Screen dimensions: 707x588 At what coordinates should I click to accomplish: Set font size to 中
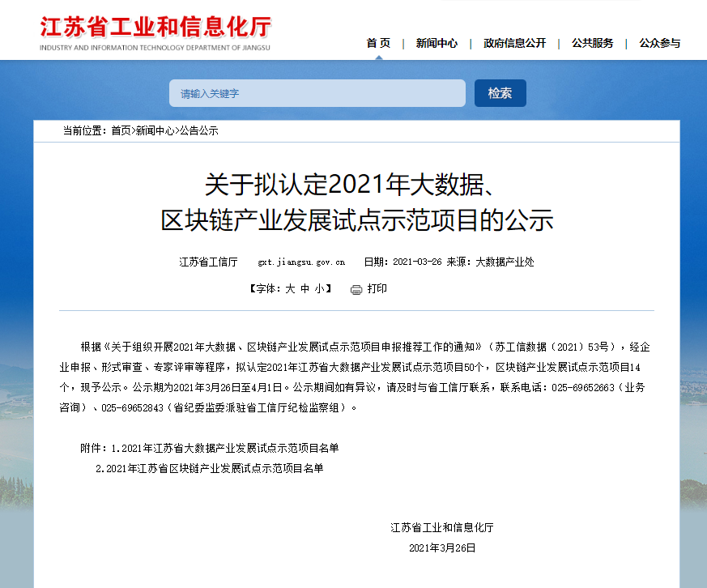click(305, 288)
